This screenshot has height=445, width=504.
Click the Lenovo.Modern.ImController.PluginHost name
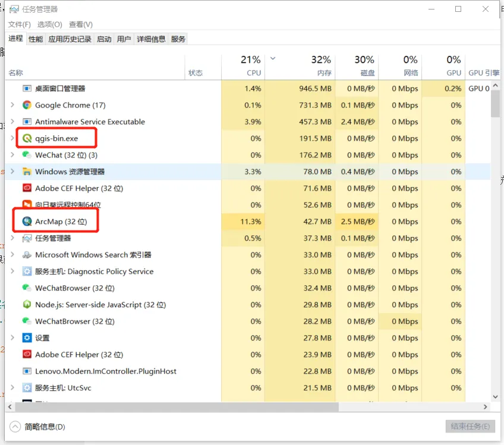click(x=106, y=371)
